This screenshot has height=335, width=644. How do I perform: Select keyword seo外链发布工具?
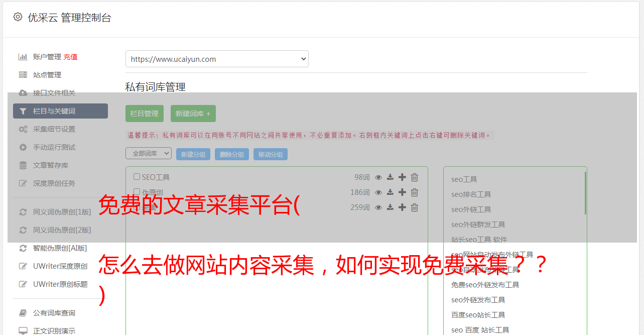click(478, 300)
